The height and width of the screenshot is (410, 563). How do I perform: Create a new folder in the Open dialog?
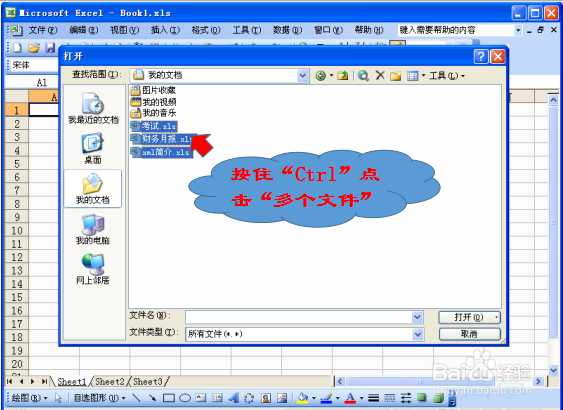(x=396, y=76)
